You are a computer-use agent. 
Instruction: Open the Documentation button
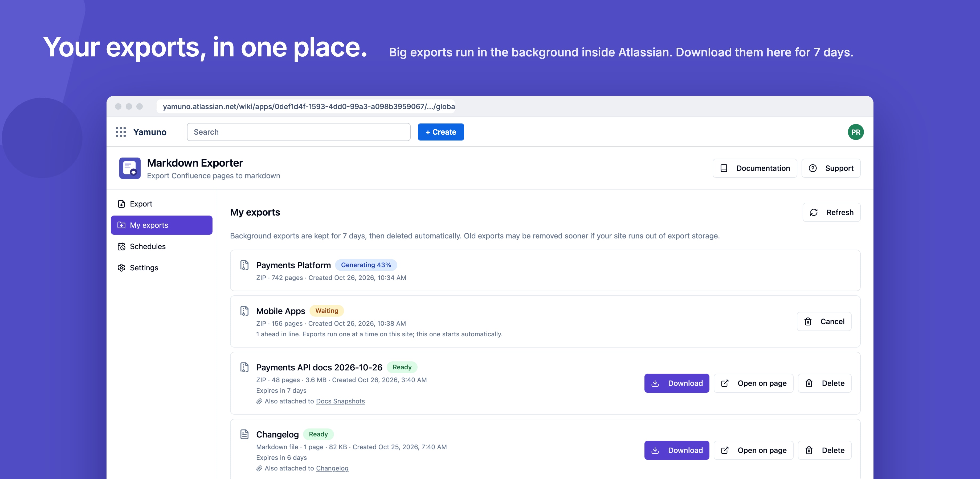pyautogui.click(x=754, y=168)
